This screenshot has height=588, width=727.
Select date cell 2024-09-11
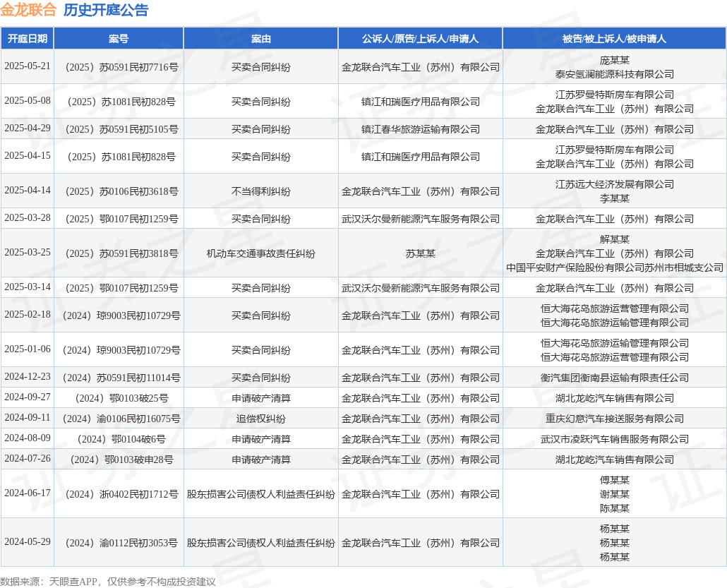click(28, 417)
